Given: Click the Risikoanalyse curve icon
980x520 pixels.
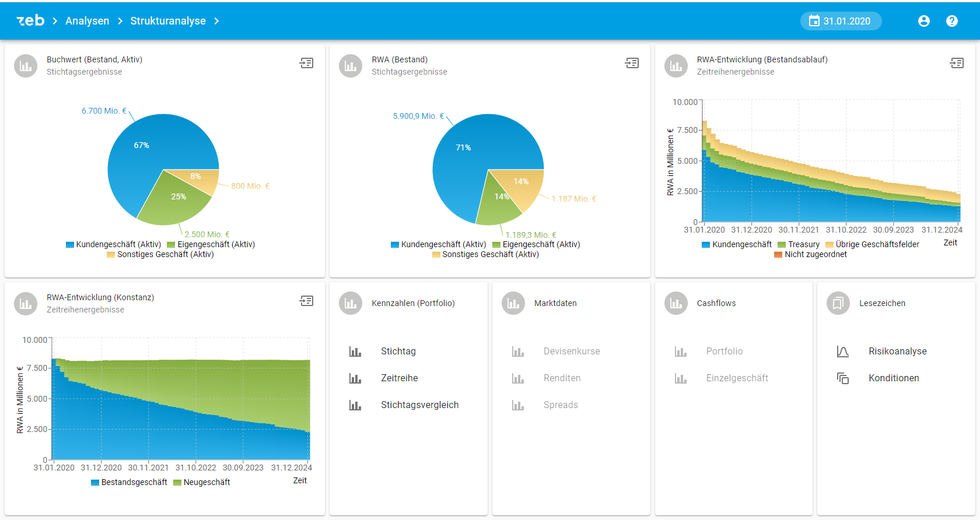Looking at the screenshot, I should (x=842, y=352).
